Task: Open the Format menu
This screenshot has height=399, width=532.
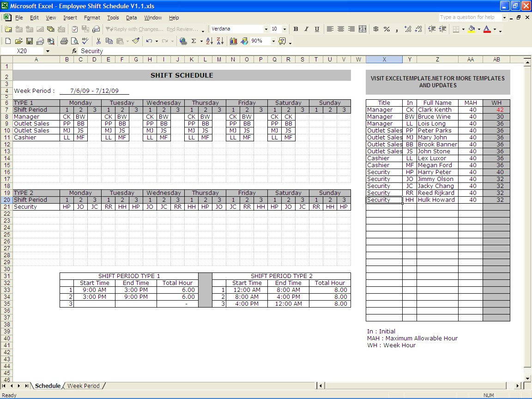Action: [x=92, y=18]
